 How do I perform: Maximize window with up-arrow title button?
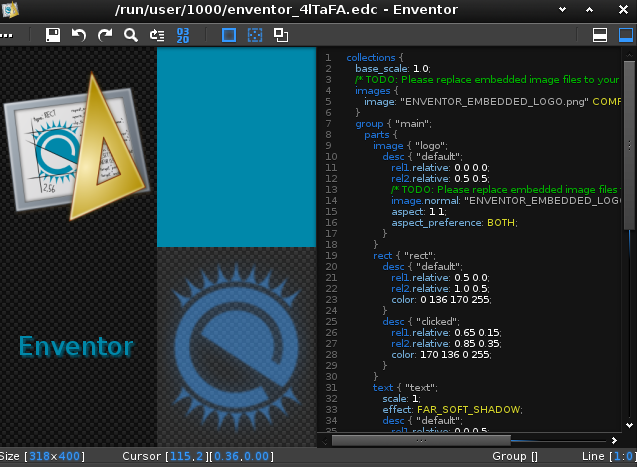click(x=589, y=10)
